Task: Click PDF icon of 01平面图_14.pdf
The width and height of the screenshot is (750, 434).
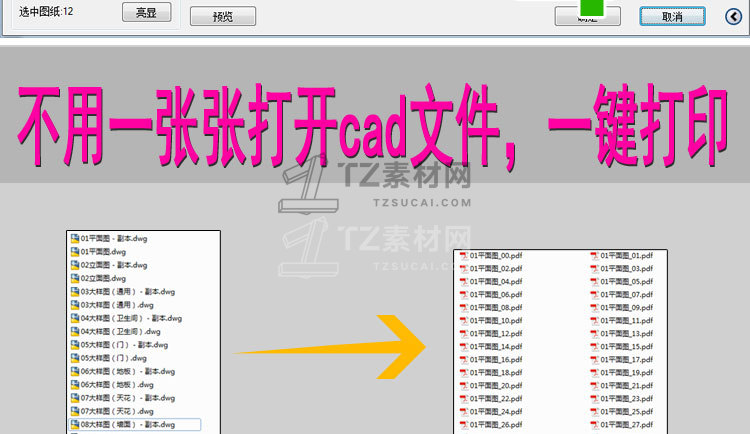Action: point(463,346)
